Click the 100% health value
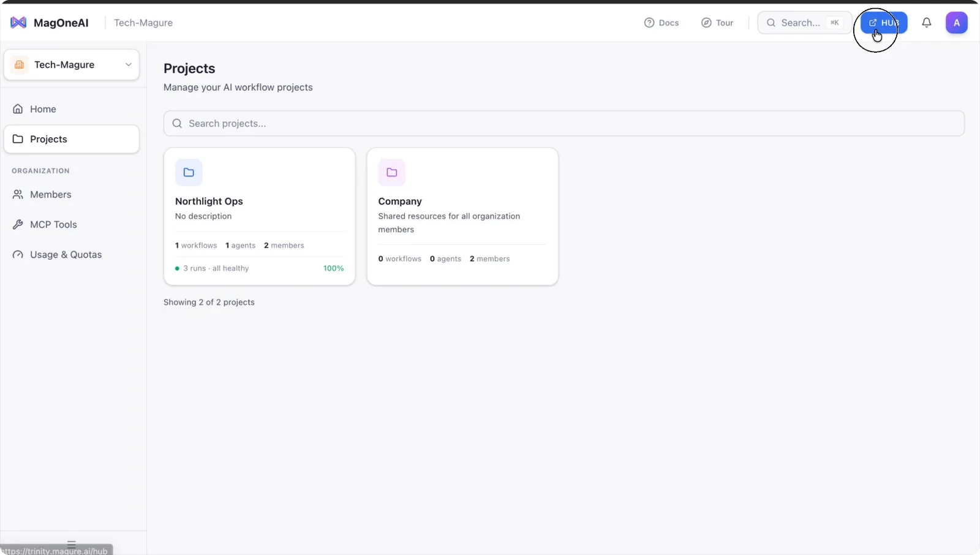 (333, 268)
